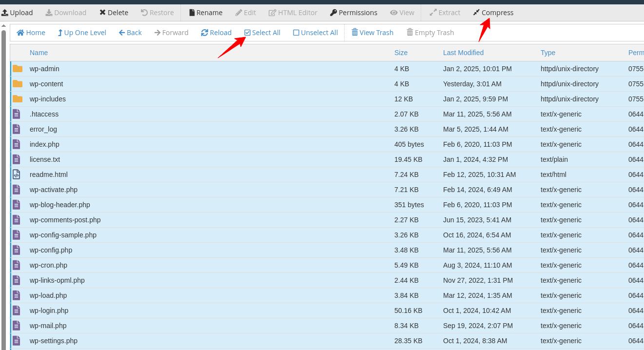Select the readme.html file name
This screenshot has height=350, width=644.
(x=49, y=175)
